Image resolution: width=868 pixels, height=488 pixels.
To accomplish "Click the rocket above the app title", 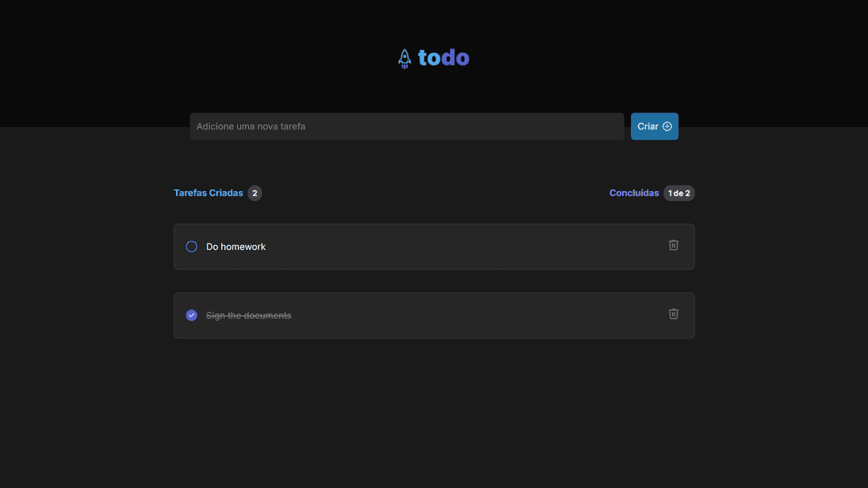I will tap(404, 57).
